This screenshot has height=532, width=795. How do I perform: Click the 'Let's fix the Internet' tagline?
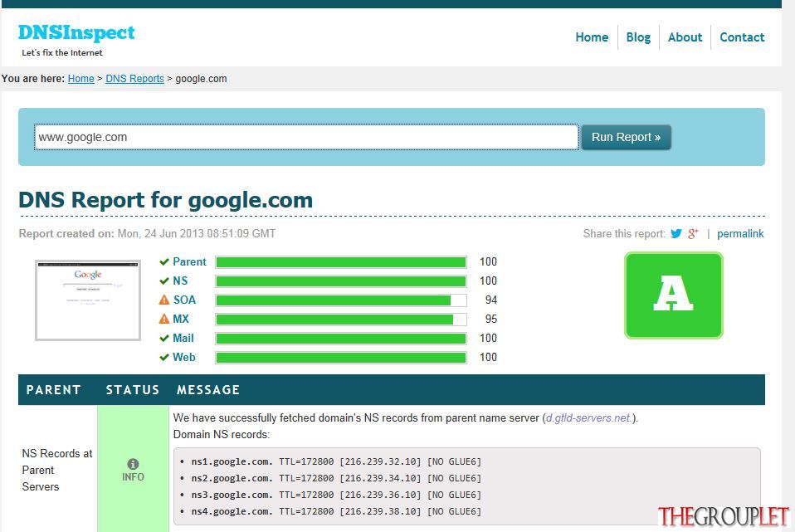(x=62, y=53)
